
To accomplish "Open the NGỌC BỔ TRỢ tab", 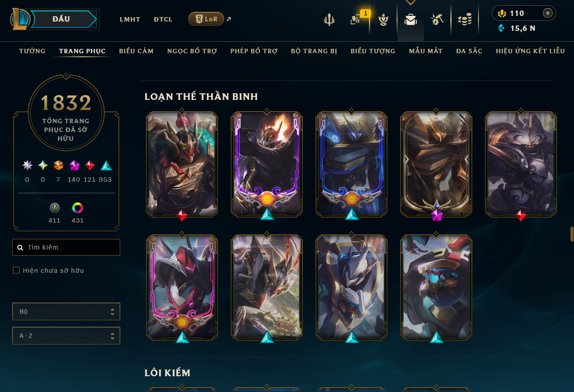I will [x=192, y=51].
